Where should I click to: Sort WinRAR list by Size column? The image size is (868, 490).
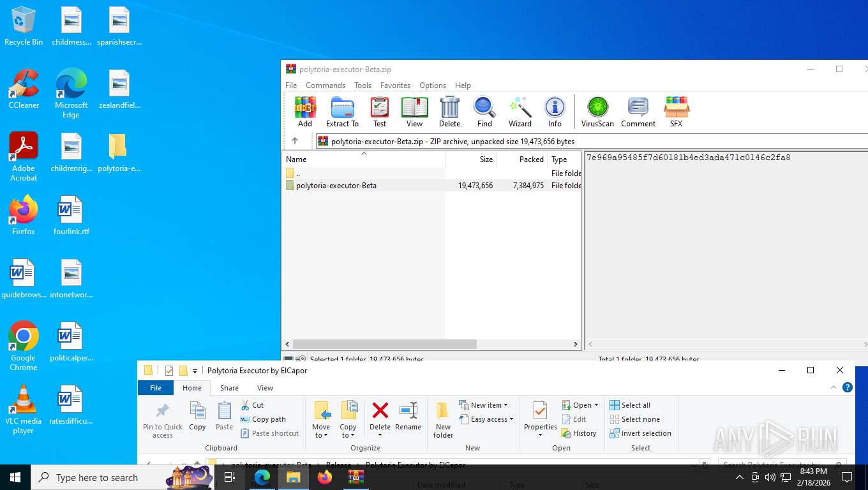[471, 160]
